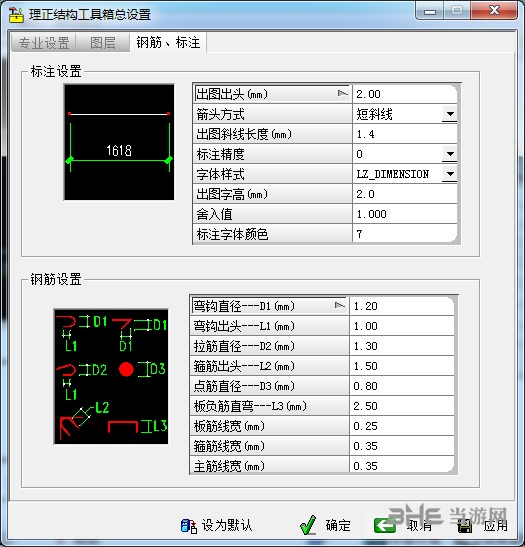The image size is (525, 547).
Task: Select the 板负筋直弯---L3 row label
Action: tap(270, 406)
